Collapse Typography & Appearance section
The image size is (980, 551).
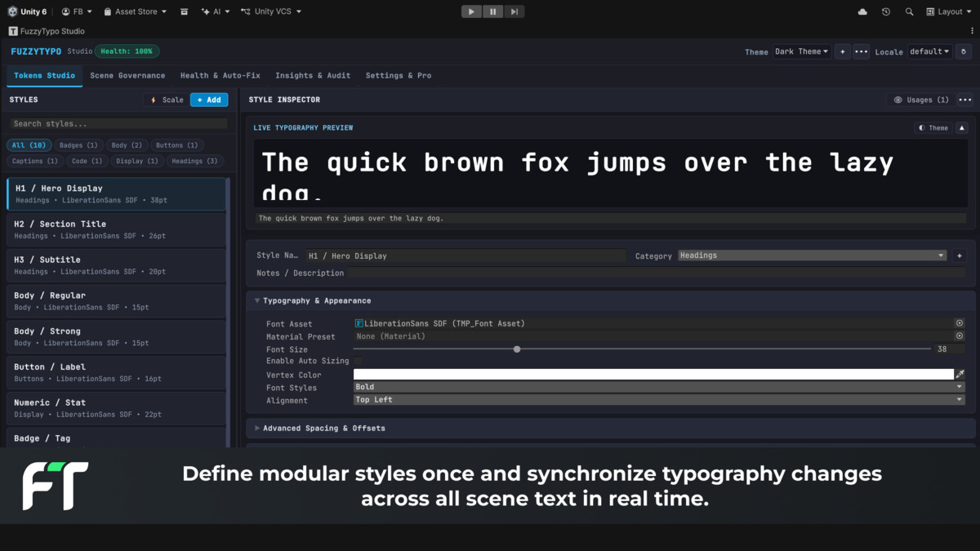(611, 300)
